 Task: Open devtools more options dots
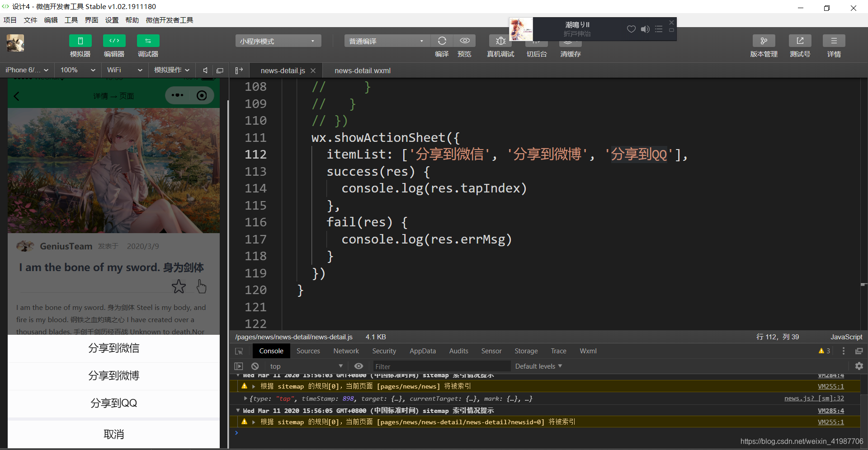[844, 351]
